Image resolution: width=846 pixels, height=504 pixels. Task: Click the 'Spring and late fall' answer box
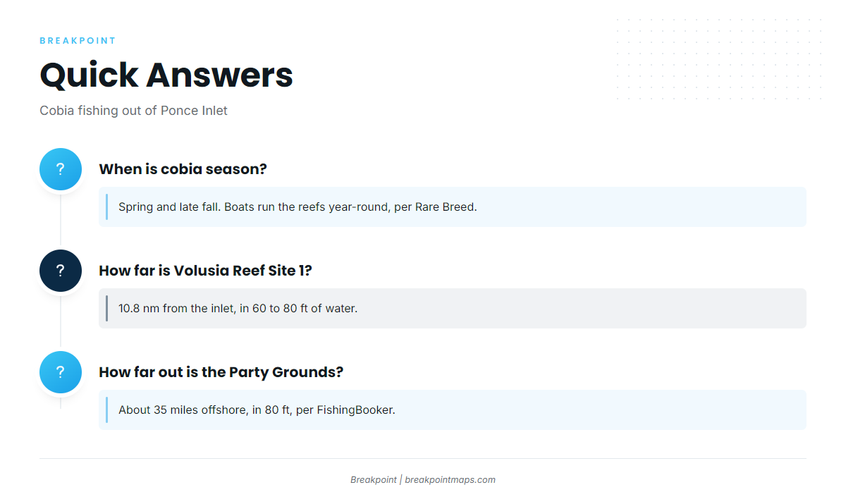point(453,207)
